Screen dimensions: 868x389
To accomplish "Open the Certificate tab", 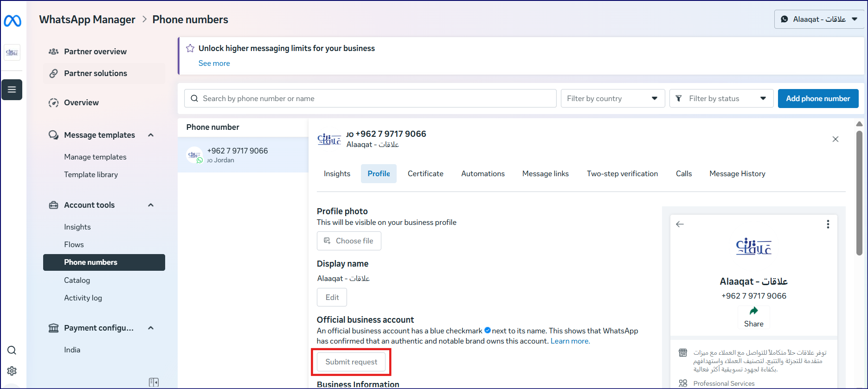I will (x=425, y=173).
